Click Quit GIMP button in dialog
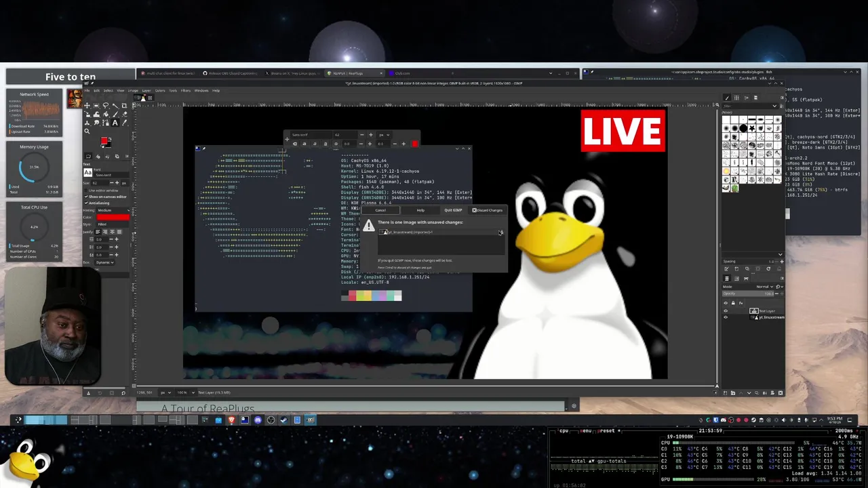 453,210
